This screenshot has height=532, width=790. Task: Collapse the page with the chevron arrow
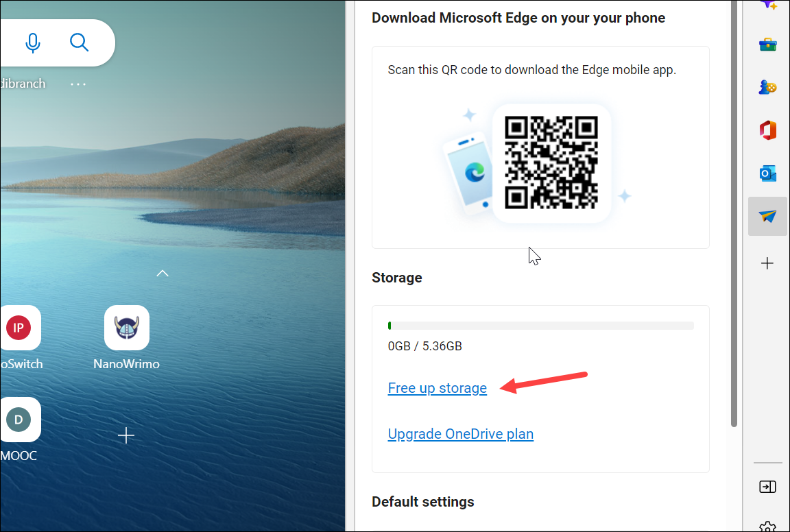click(163, 273)
